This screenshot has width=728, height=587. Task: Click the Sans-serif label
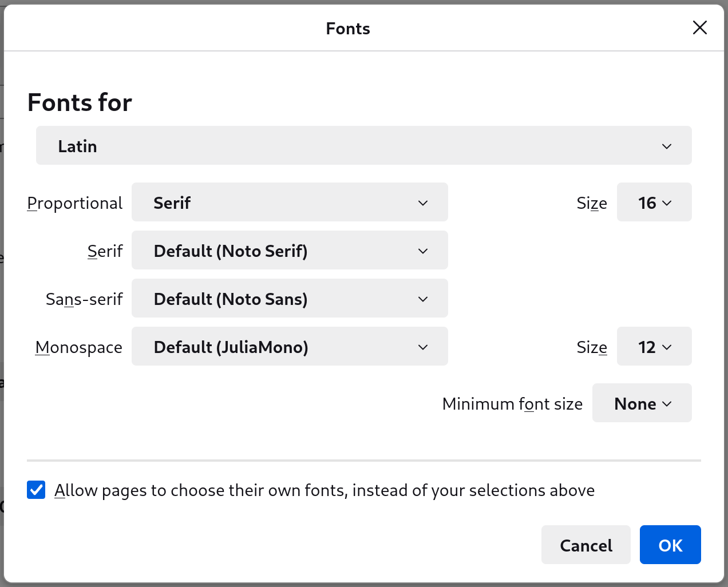point(84,299)
